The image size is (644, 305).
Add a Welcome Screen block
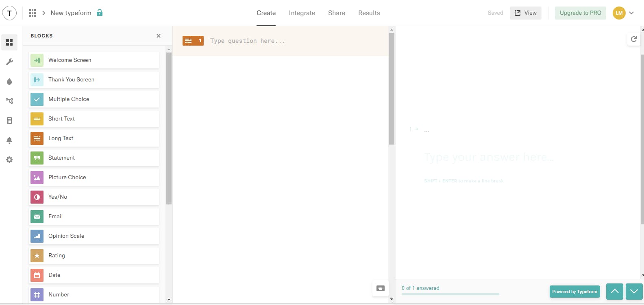coord(94,60)
